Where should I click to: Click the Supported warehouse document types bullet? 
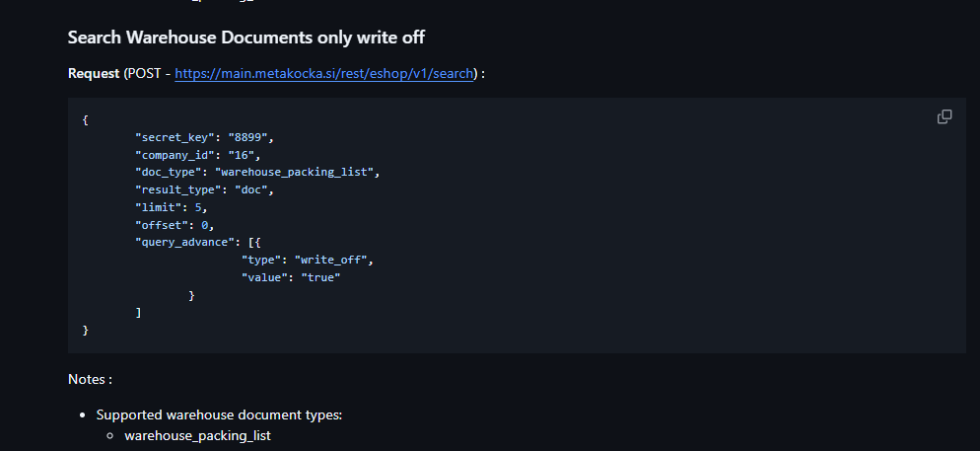220,414
